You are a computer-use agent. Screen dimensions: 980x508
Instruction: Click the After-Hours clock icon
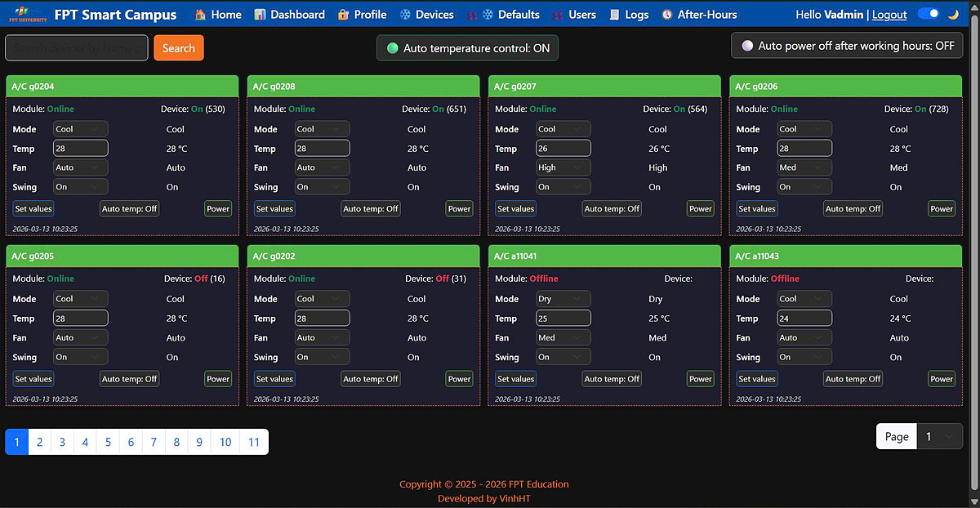click(x=667, y=15)
